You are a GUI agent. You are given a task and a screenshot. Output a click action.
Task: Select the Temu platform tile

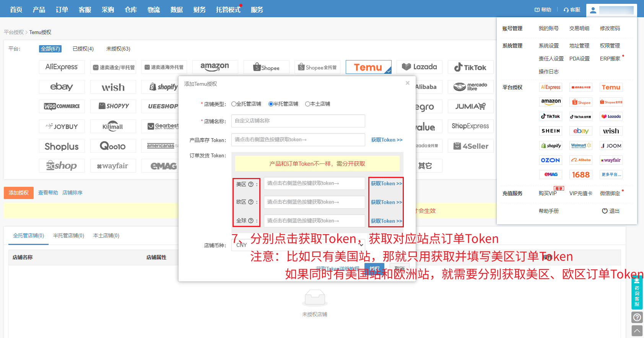pyautogui.click(x=369, y=67)
